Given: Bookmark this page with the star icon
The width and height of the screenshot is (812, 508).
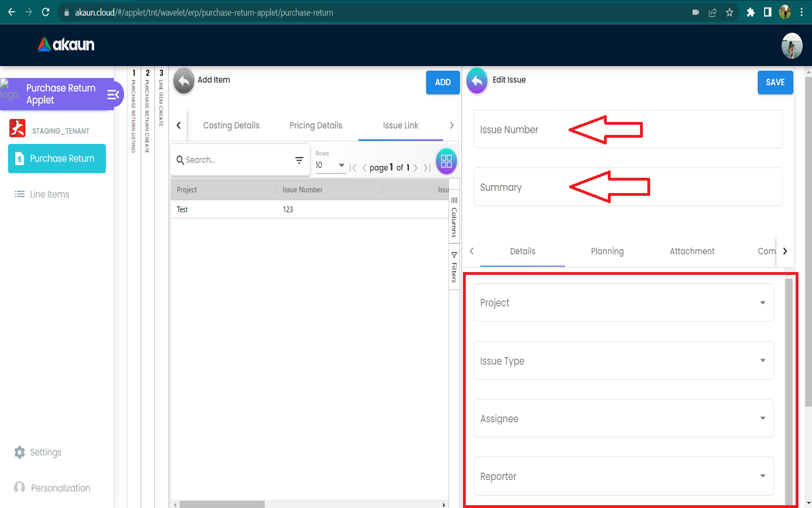Looking at the screenshot, I should click(x=730, y=12).
